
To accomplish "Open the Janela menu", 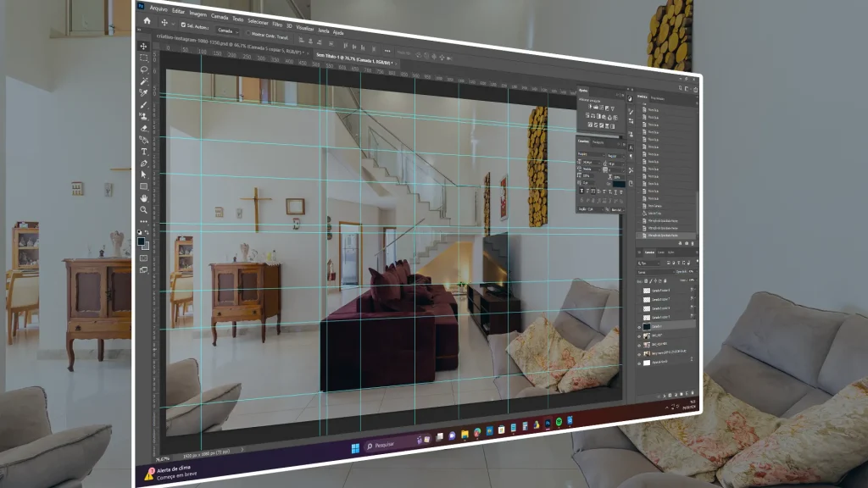I will click(x=324, y=30).
